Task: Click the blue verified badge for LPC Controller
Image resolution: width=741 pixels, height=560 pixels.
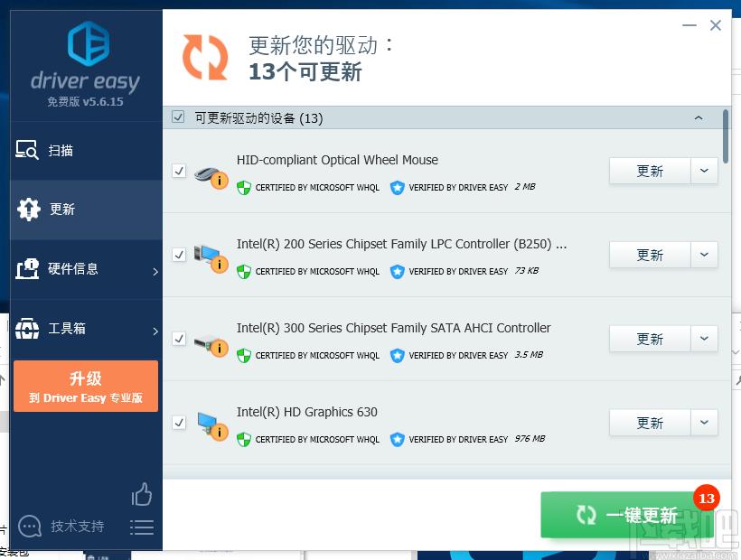Action: pos(398,272)
